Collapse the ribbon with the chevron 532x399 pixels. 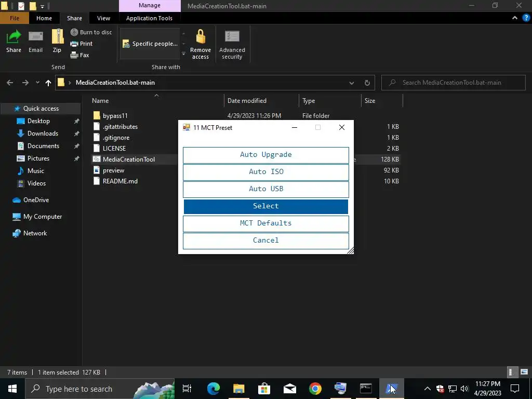point(515,18)
